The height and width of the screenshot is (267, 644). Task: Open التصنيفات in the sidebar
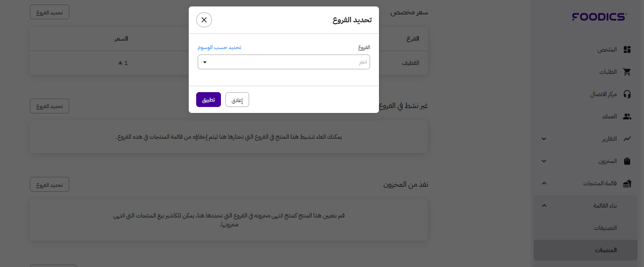(x=605, y=228)
